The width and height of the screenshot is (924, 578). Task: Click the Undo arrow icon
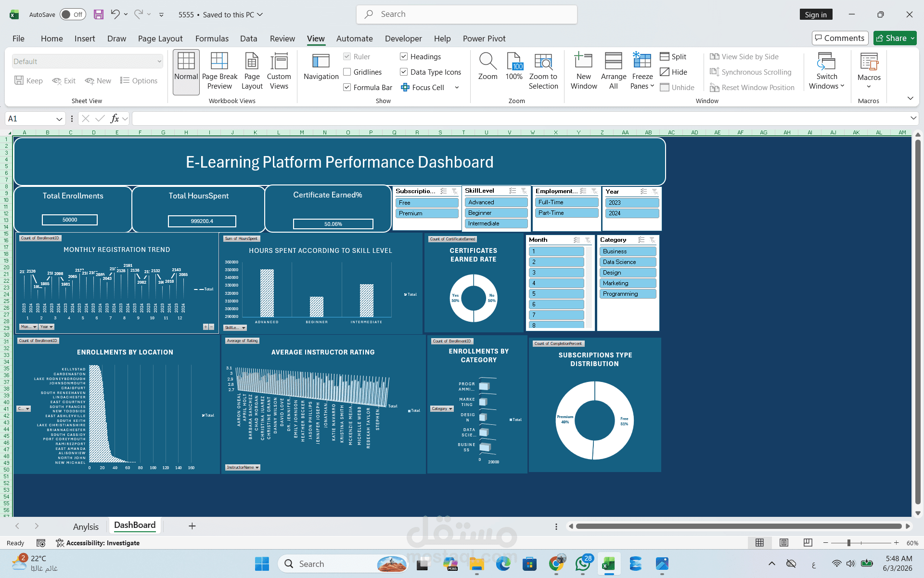click(x=115, y=14)
